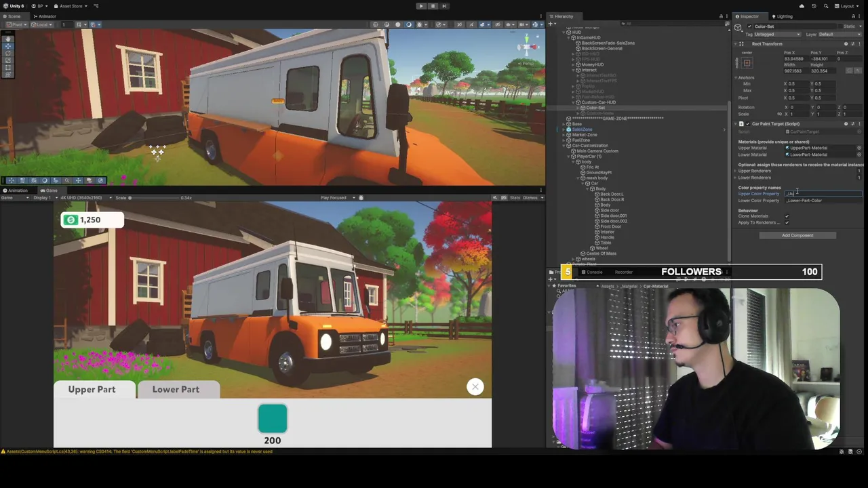Open Lower Material object picker

pos(859,155)
